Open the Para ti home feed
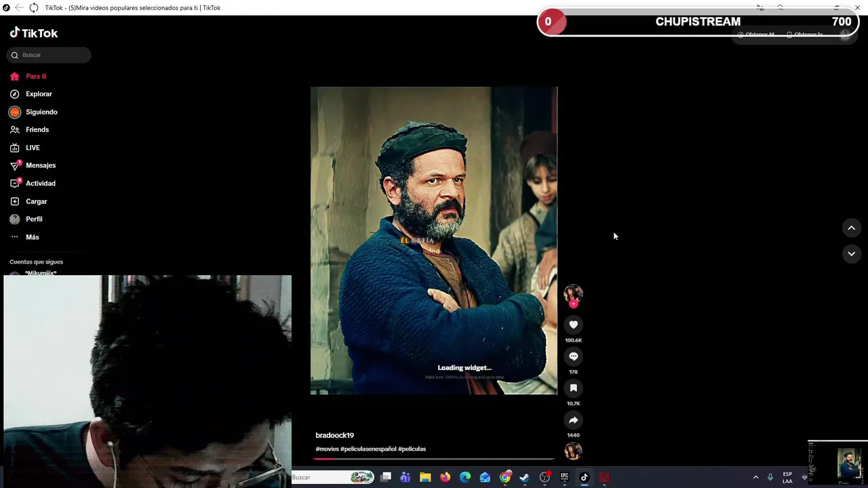The height and width of the screenshot is (488, 868). [x=28, y=77]
